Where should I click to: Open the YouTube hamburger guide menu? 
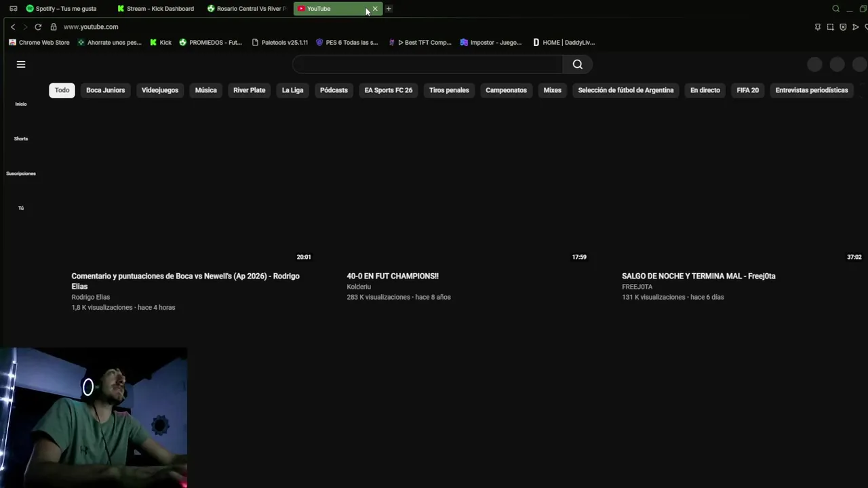(21, 64)
